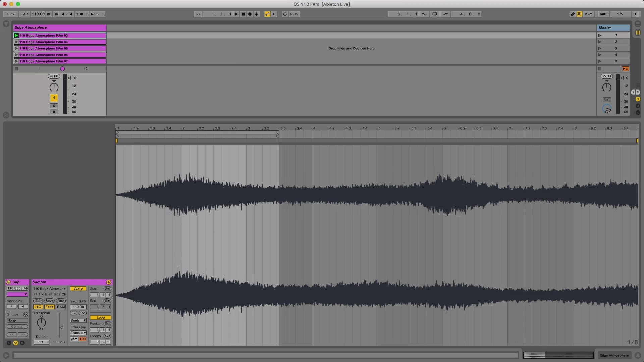
Task: Toggle computer MIDI keyboard icon
Action: point(579,14)
